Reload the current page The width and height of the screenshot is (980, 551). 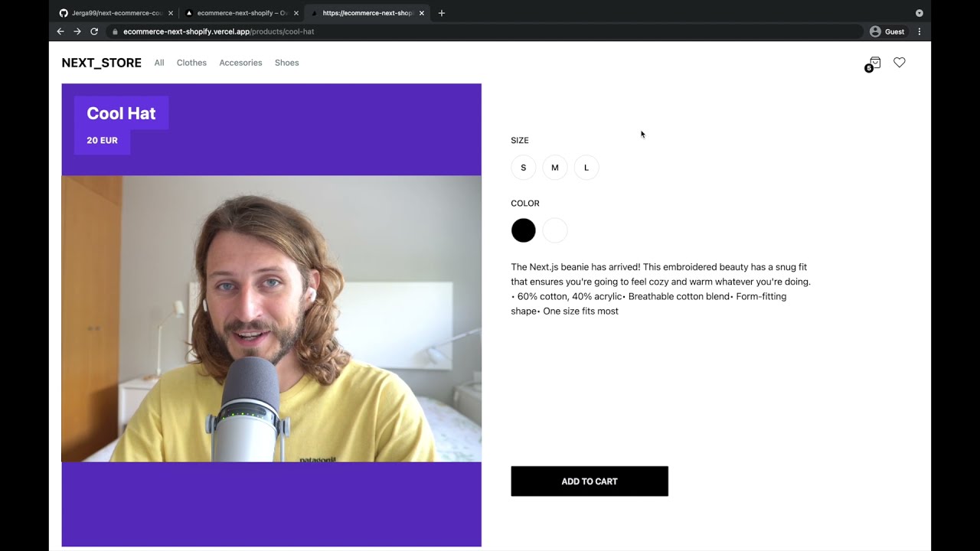(x=94, y=31)
